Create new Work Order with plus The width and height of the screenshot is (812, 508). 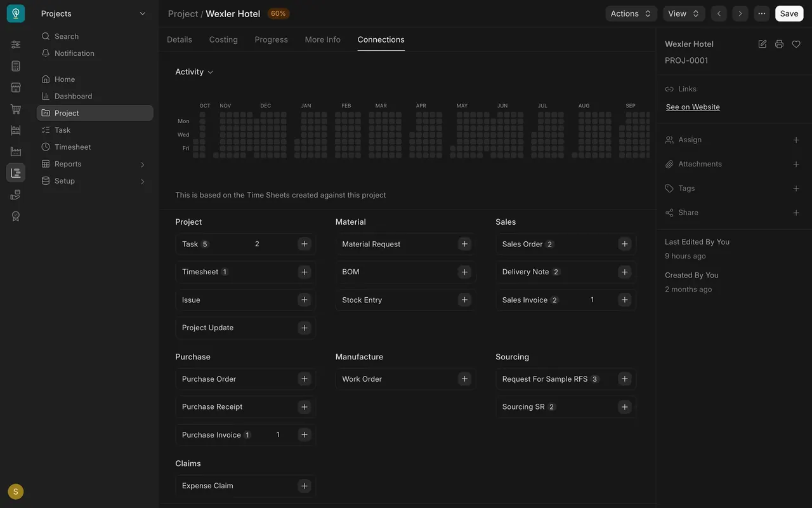click(x=464, y=379)
